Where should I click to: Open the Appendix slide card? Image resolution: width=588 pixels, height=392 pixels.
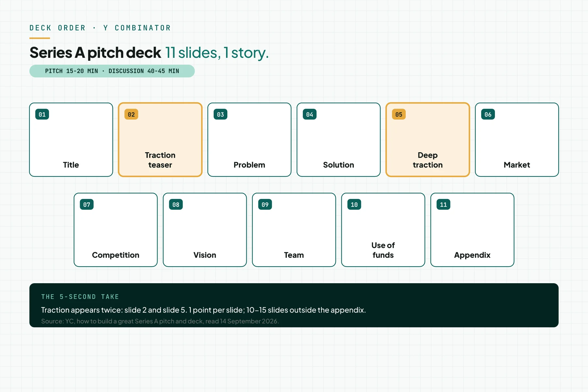472,230
